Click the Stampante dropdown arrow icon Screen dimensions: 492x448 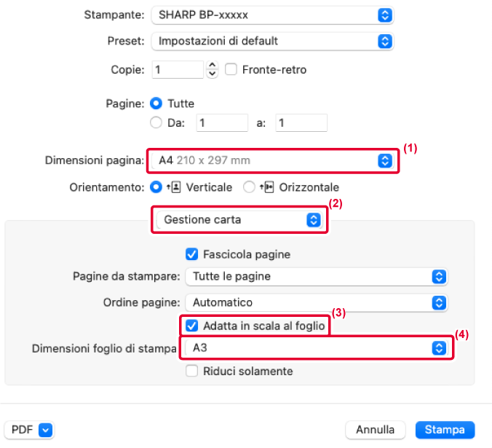385,15
